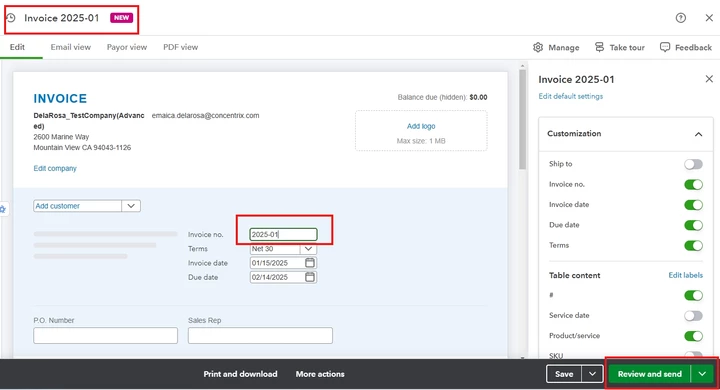Click the Take tour icon
The height and width of the screenshot is (390, 720).
point(599,47)
